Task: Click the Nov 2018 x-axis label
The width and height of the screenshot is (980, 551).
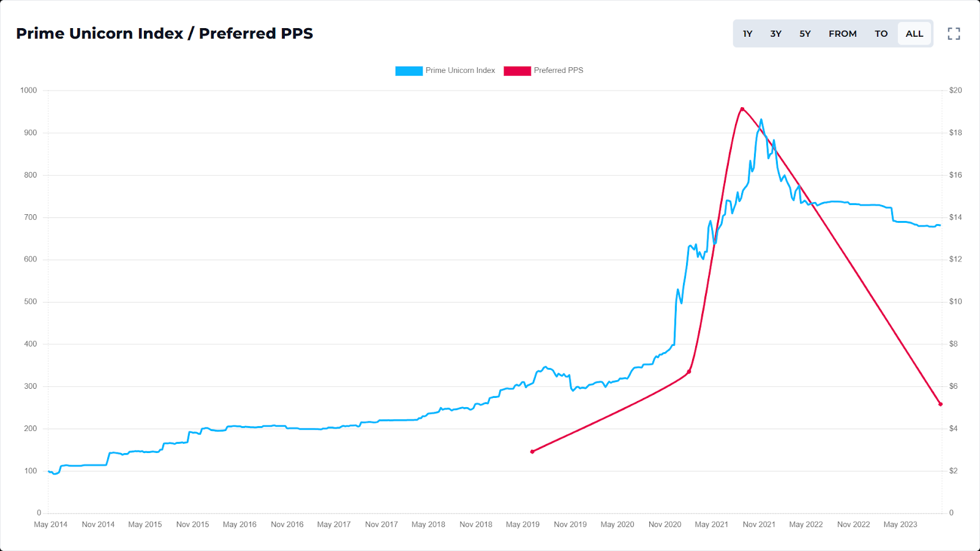Action: click(476, 525)
